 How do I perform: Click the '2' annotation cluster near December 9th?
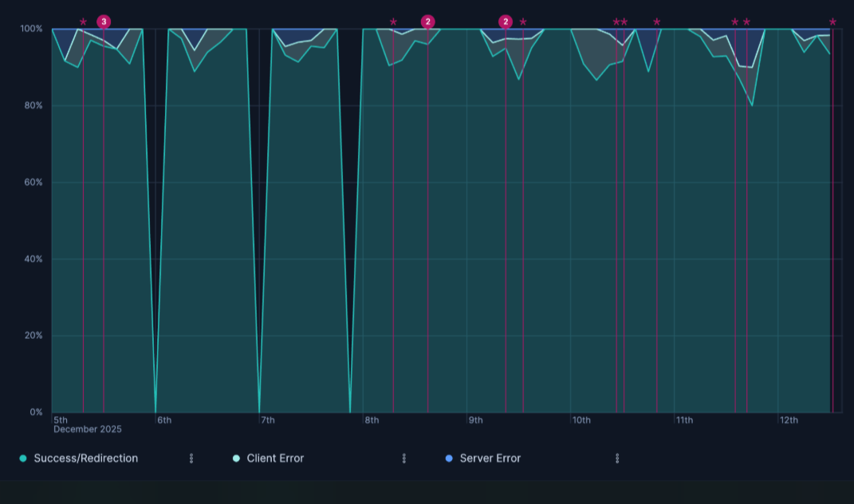pos(506,21)
